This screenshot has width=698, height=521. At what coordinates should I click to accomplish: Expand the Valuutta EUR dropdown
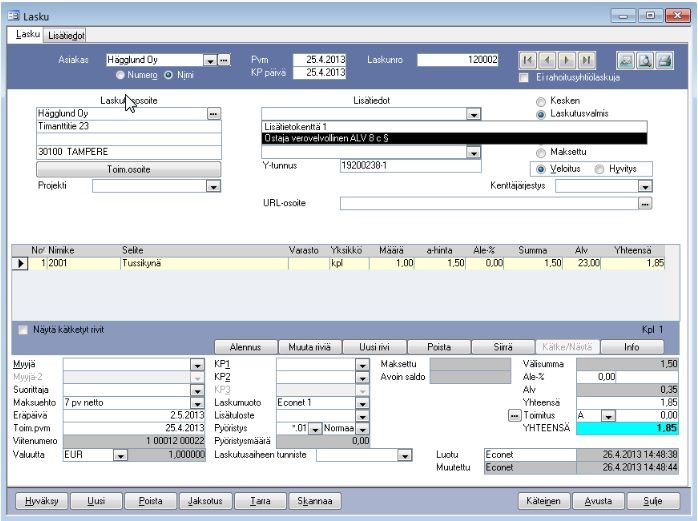pyautogui.click(x=120, y=455)
